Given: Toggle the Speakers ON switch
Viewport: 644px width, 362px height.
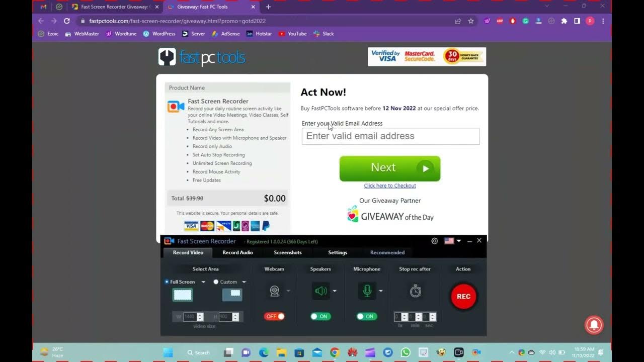Looking at the screenshot, I should [x=320, y=316].
